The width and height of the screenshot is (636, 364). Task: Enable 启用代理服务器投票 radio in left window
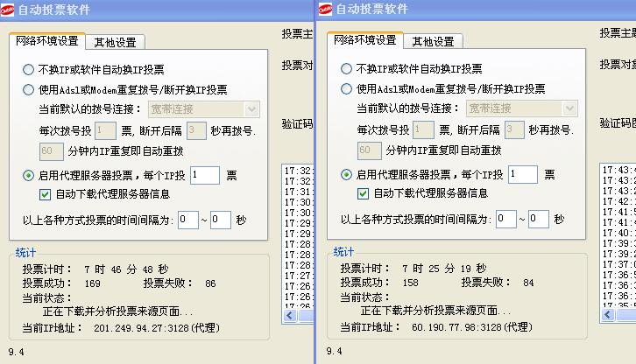click(29, 175)
